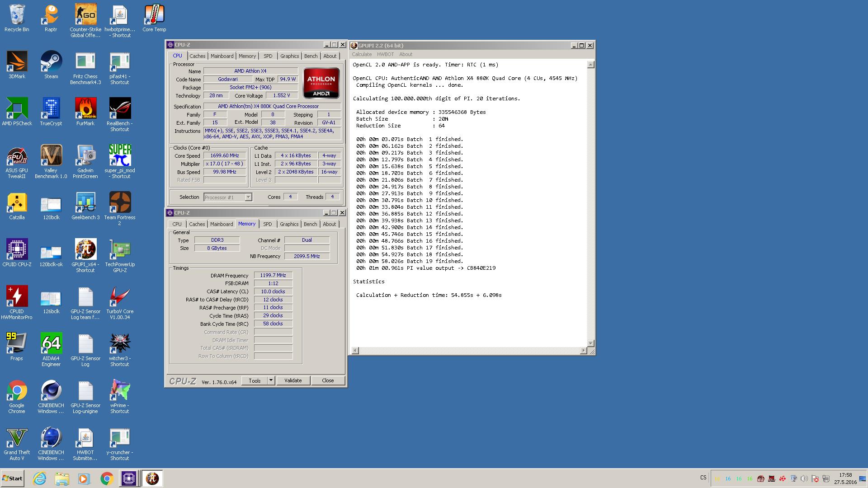The image size is (868, 488).
Task: Click the Validate button in CPU-Z
Action: click(x=293, y=380)
